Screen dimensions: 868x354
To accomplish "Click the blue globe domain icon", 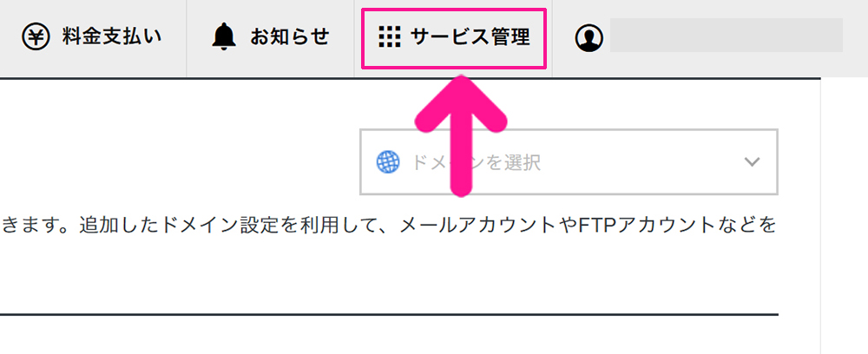I will (x=388, y=162).
